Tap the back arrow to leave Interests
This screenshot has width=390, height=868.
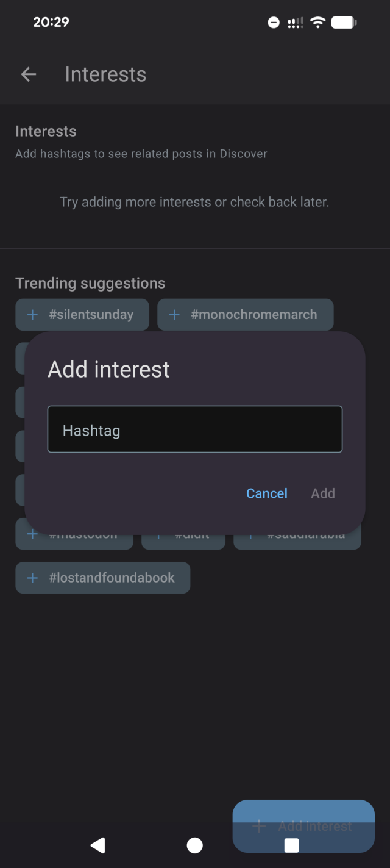coord(28,74)
